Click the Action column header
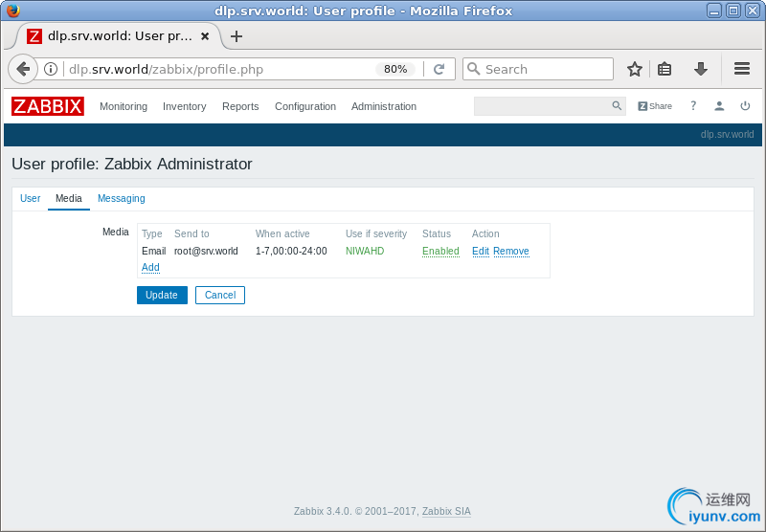 pos(485,233)
